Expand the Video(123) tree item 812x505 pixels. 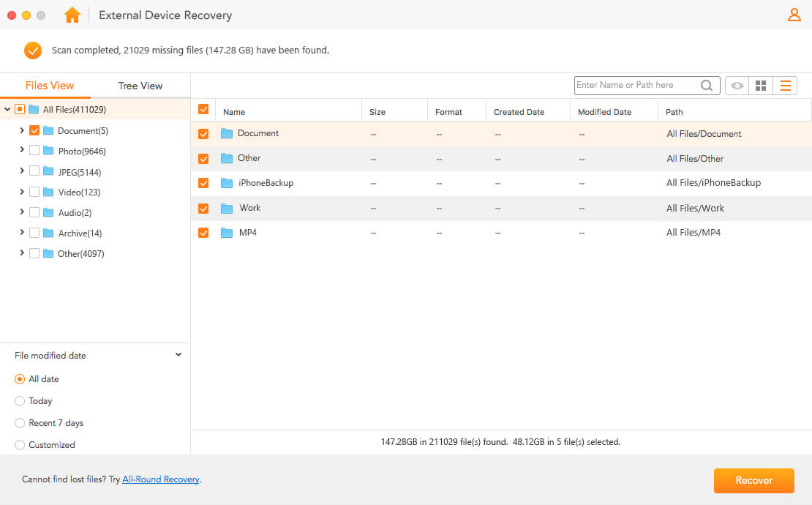coord(22,192)
